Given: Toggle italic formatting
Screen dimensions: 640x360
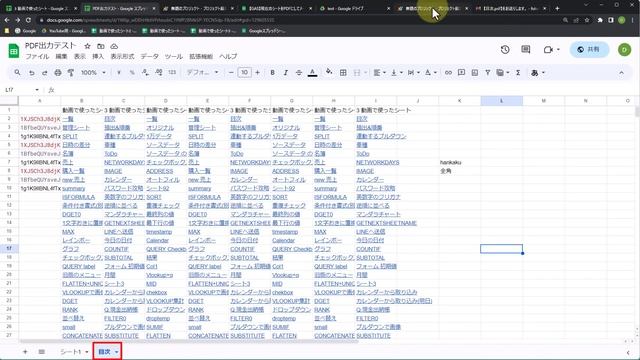Looking at the screenshot, I should 286,73.
